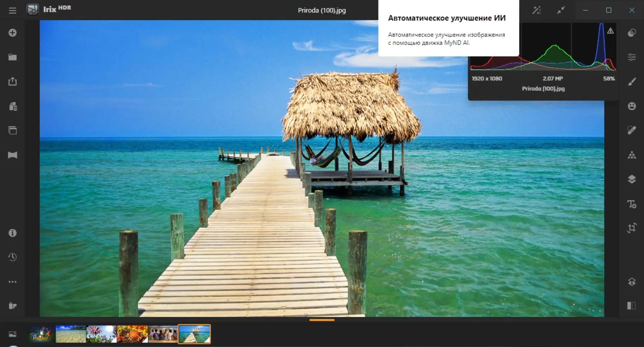Open the history clock icon
This screenshot has width=644, height=347.
(12, 257)
